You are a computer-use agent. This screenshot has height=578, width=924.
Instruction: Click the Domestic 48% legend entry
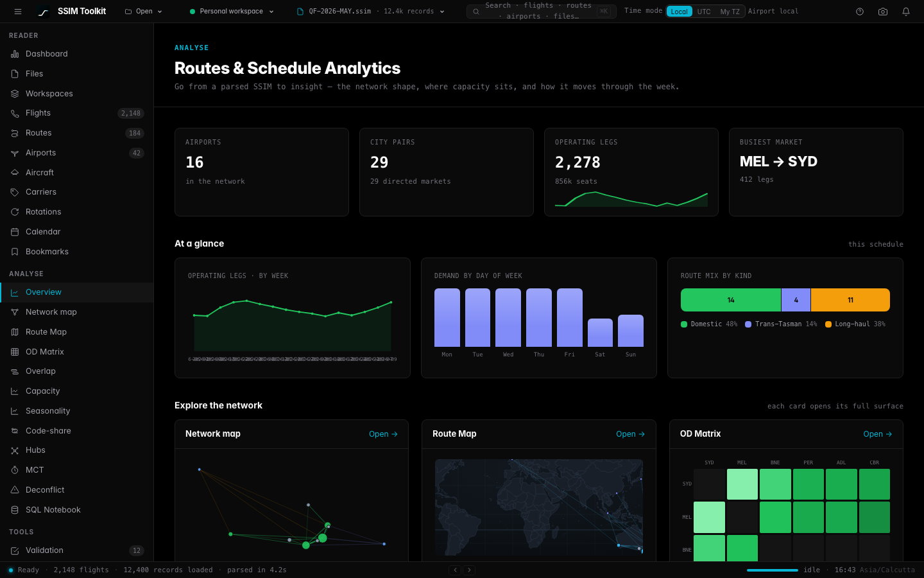709,324
